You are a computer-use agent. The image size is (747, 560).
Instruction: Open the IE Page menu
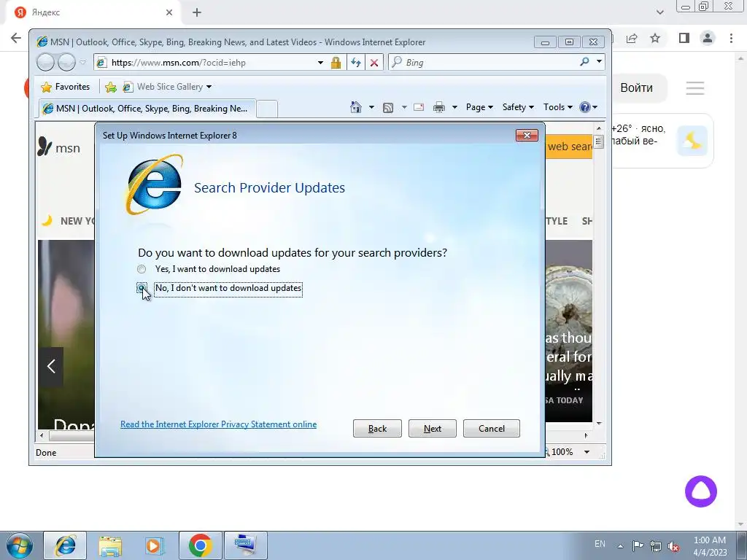tap(479, 107)
